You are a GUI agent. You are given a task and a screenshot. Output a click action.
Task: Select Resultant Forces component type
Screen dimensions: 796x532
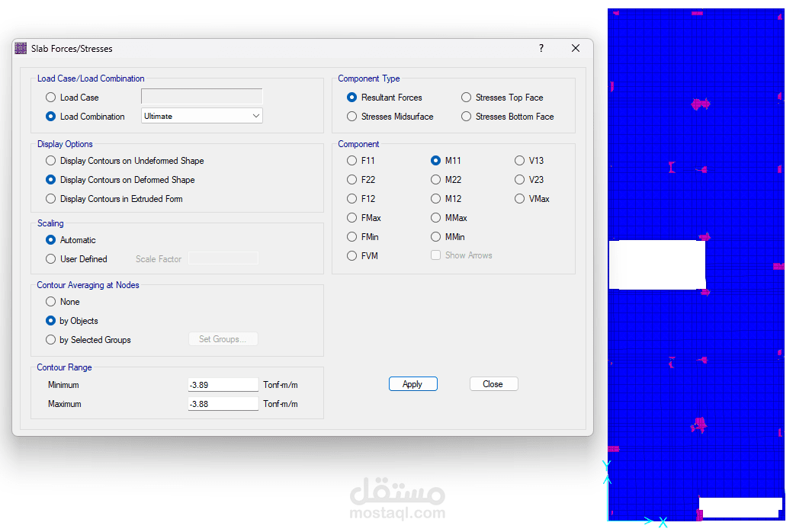point(351,98)
